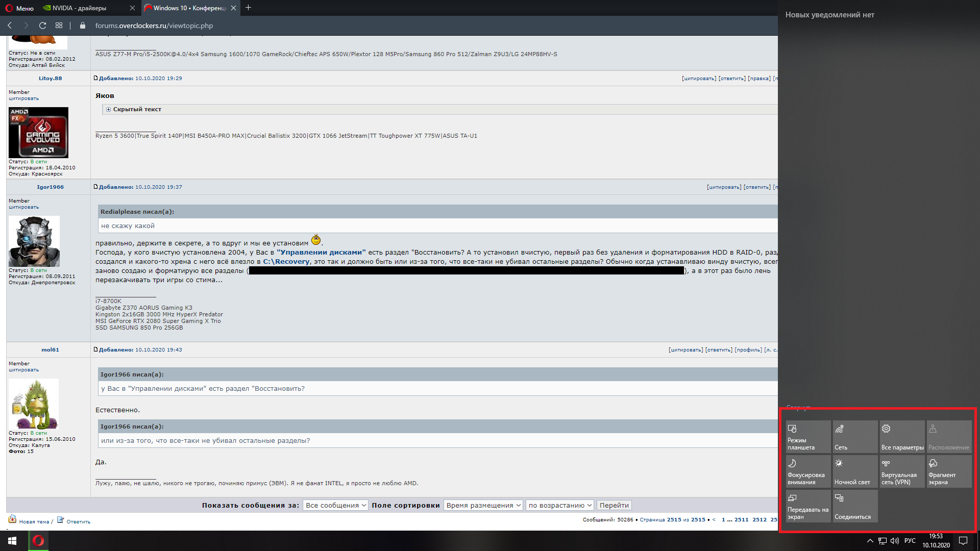Open Connect (Соединиться) quick action
The height and width of the screenshot is (551, 980).
point(855,506)
